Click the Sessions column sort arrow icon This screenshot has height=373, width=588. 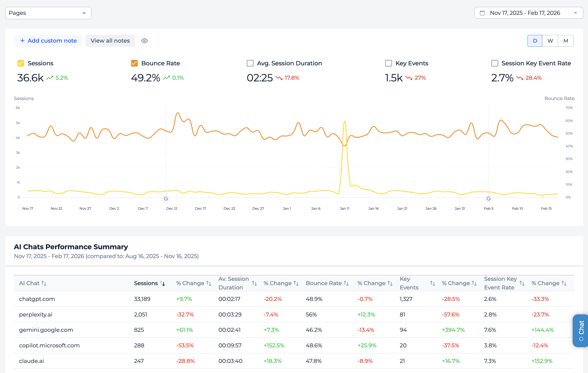click(x=162, y=283)
